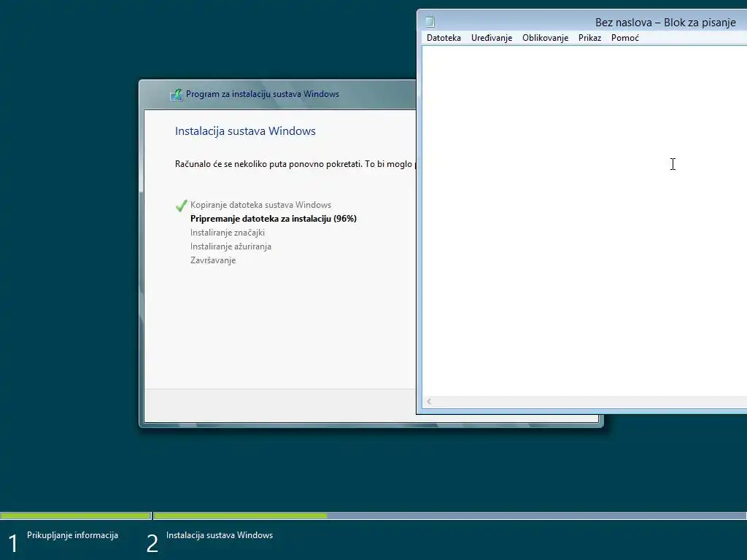Open the Oblikovanje menu
Viewport: 747px width, 560px height.
(x=545, y=38)
